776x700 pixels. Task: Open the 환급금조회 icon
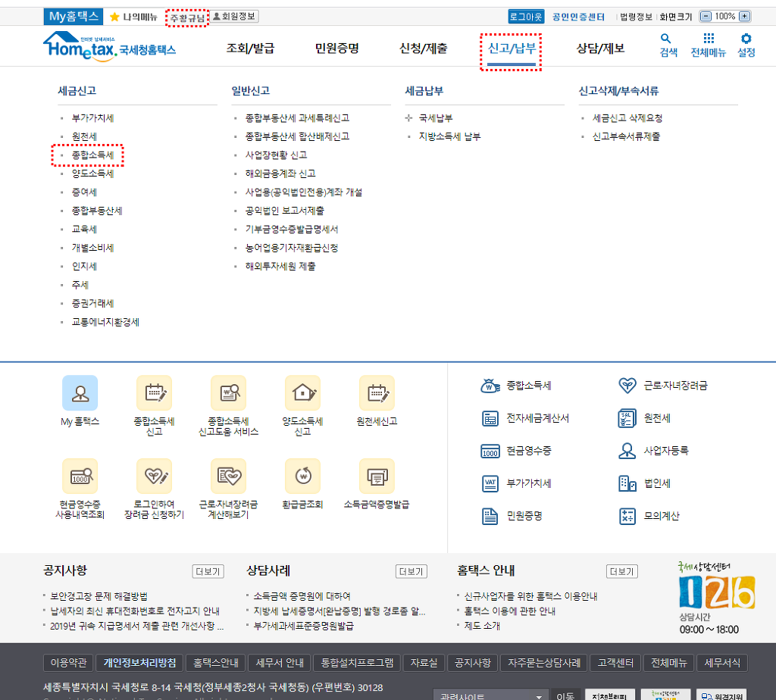click(302, 476)
